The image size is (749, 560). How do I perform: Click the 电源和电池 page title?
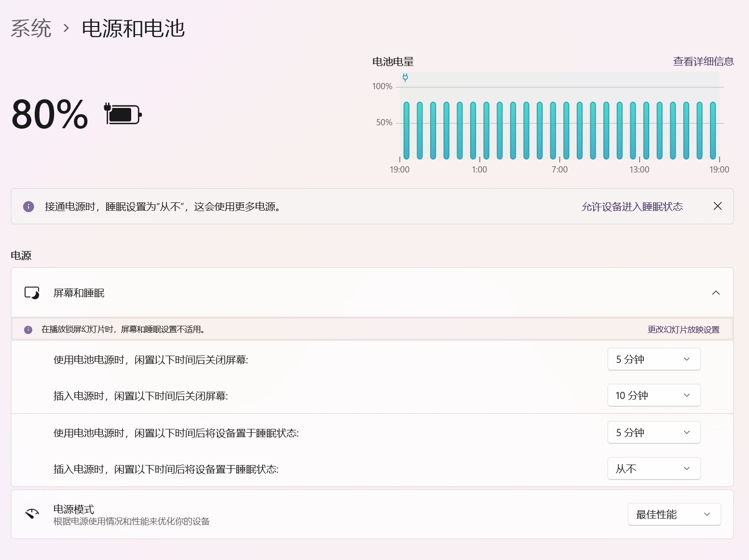coord(133,28)
